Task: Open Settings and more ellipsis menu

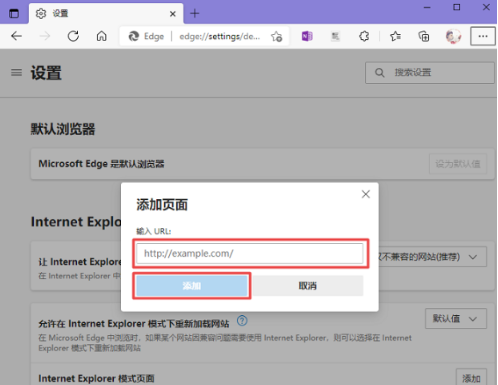Action: click(x=483, y=36)
